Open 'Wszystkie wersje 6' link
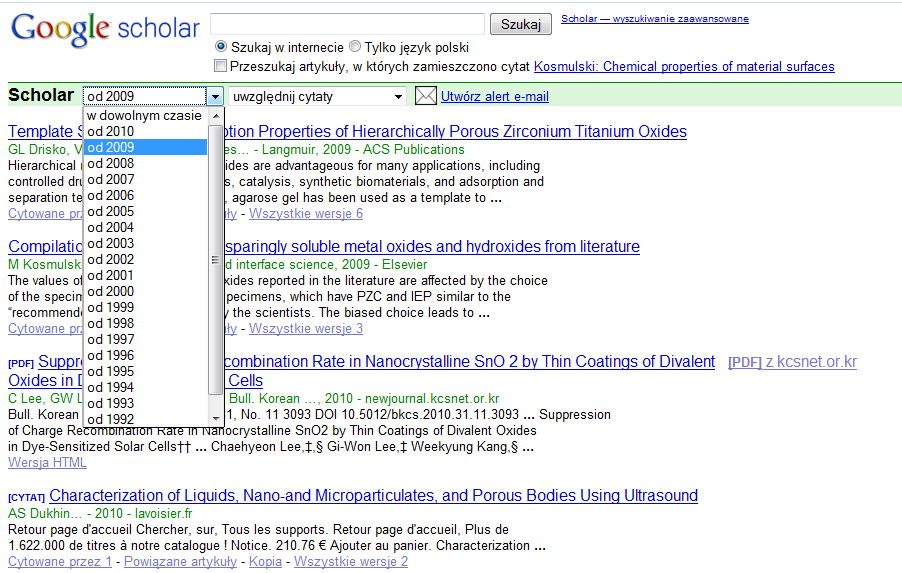This screenshot has height=573, width=902. tap(305, 214)
